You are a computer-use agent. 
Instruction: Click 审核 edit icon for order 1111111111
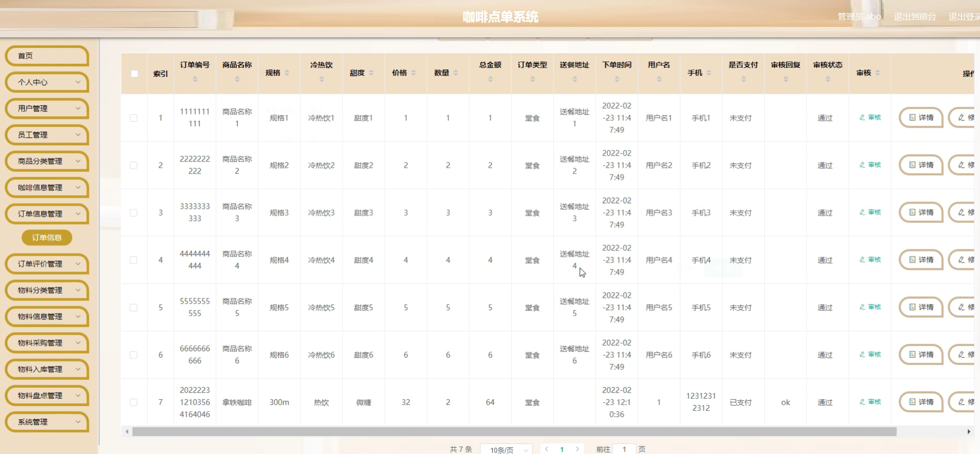862,118
